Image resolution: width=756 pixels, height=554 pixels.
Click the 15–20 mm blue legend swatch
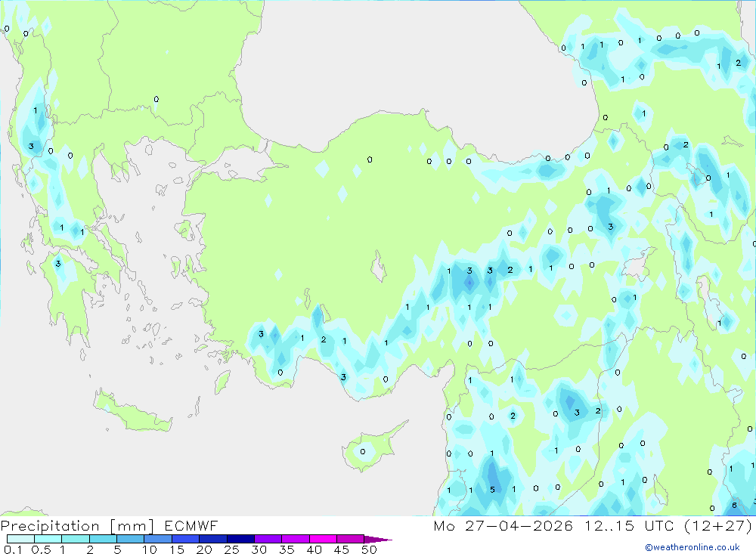185,539
